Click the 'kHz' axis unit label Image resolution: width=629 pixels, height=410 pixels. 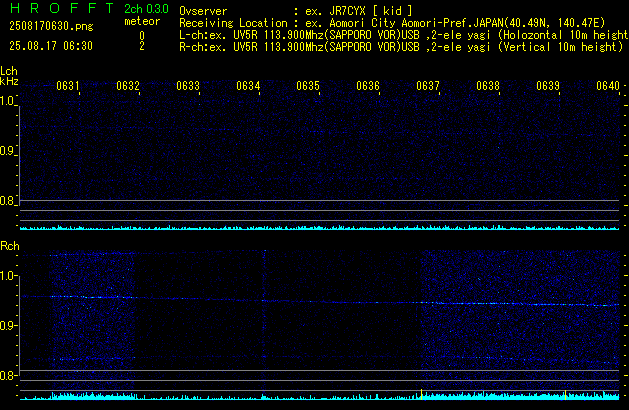tap(9, 81)
